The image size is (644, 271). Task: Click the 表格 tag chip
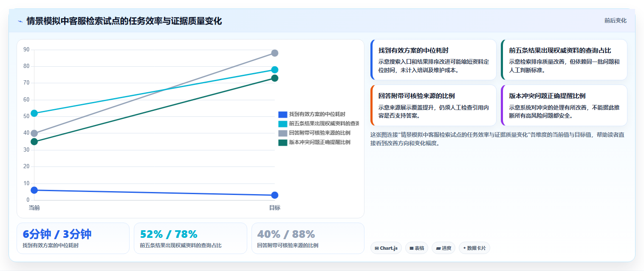(416, 248)
